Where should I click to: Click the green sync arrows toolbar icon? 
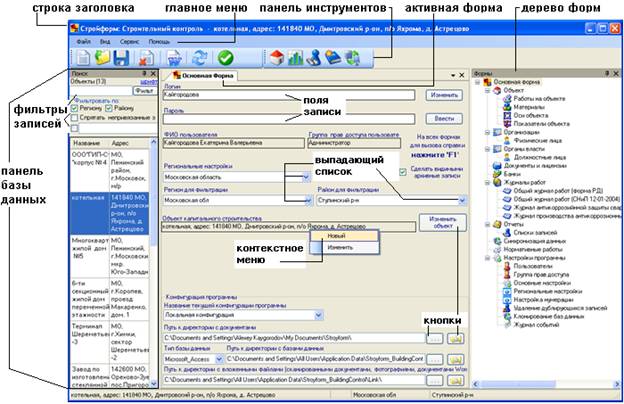tap(352, 58)
